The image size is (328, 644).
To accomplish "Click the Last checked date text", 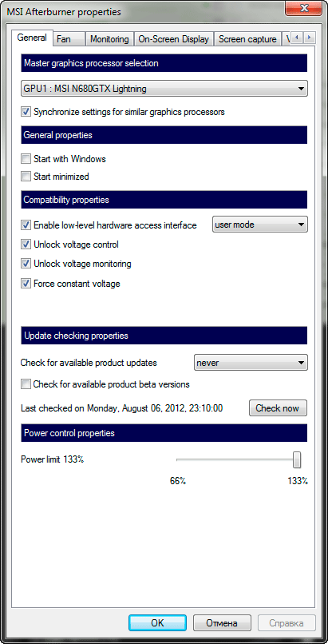I will (x=122, y=408).
